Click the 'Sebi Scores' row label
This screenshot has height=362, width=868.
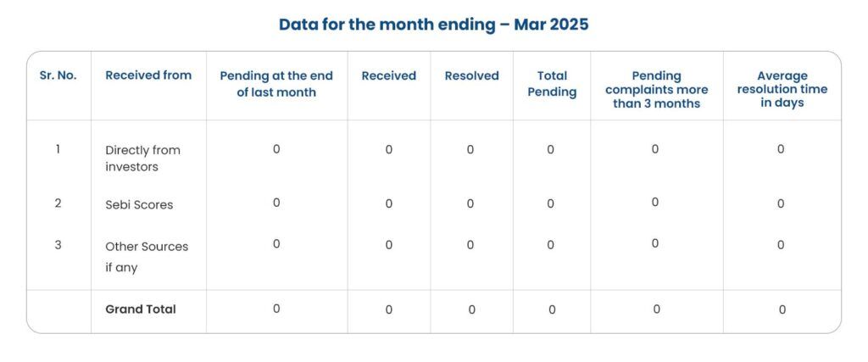[x=139, y=205]
